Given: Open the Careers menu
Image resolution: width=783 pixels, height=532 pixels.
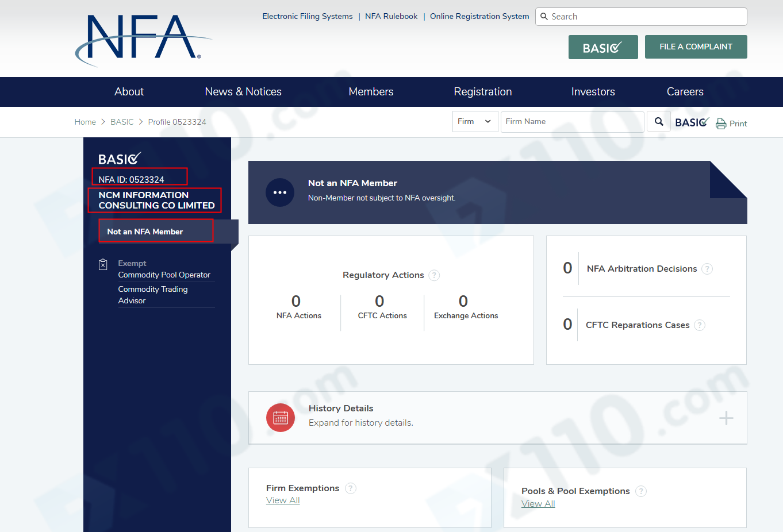Looking at the screenshot, I should click(x=685, y=92).
